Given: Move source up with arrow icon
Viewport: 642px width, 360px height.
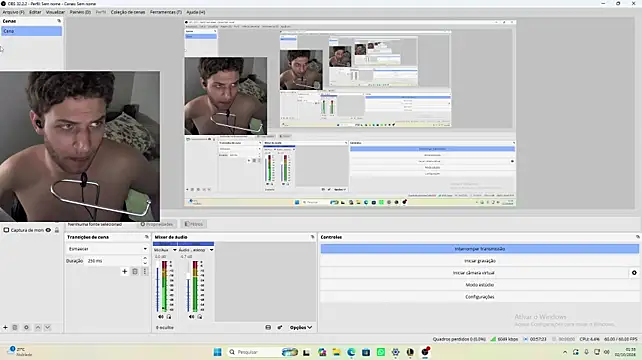Looking at the screenshot, I should coord(38,327).
